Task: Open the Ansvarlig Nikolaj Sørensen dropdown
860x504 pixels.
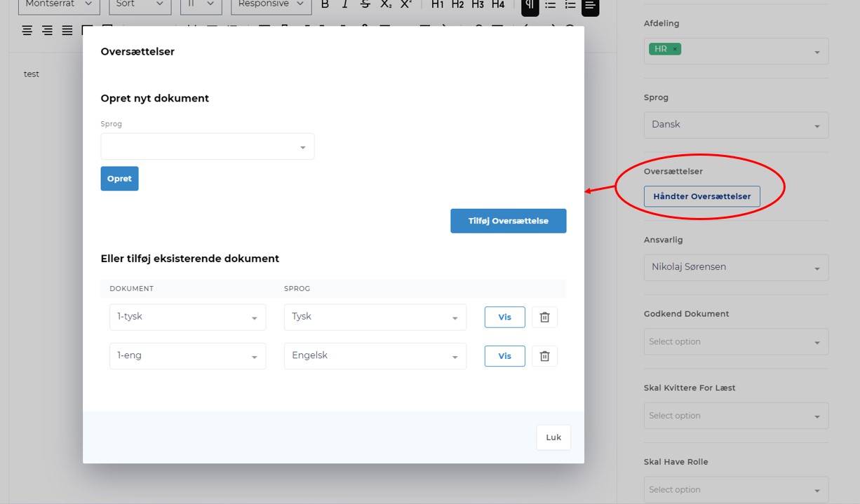Action: tap(736, 268)
